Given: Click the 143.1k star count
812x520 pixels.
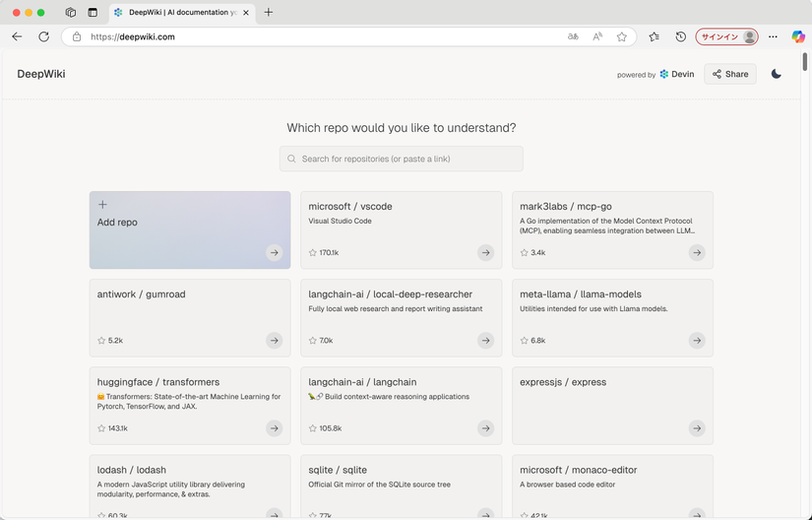Looking at the screenshot, I should click(x=117, y=428).
